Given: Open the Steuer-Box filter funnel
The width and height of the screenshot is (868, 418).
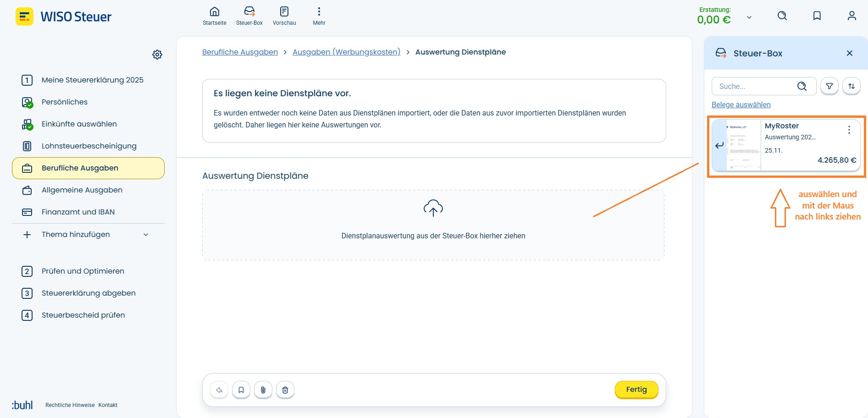Looking at the screenshot, I should [x=829, y=86].
